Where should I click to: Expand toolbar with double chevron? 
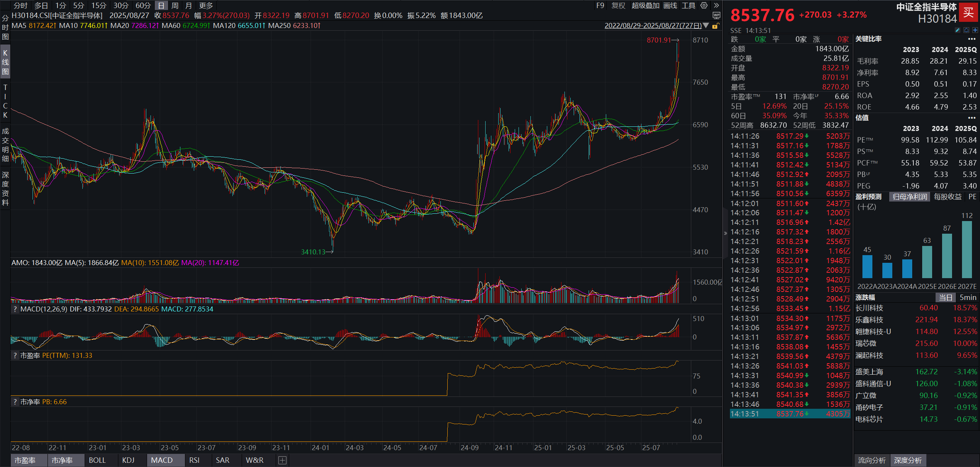coord(716,5)
